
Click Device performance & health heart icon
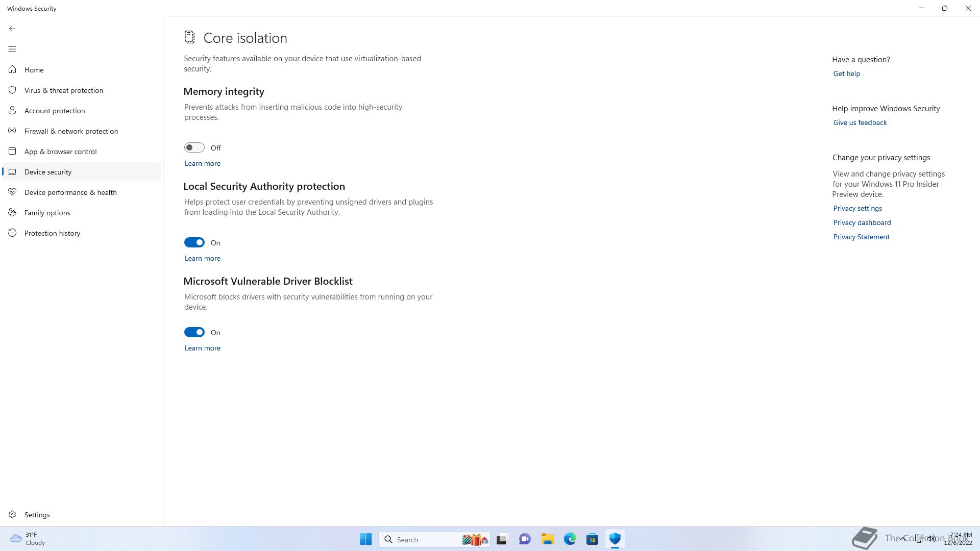pyautogui.click(x=12, y=192)
